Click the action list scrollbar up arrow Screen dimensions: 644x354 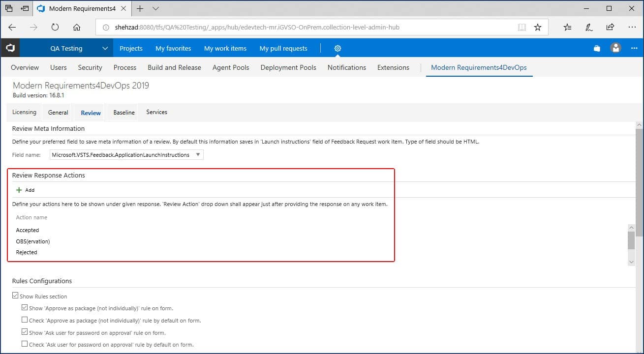tap(632, 228)
